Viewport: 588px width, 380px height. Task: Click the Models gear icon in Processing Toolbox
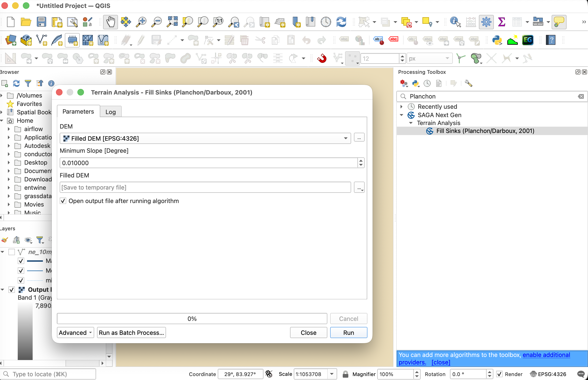(404, 83)
